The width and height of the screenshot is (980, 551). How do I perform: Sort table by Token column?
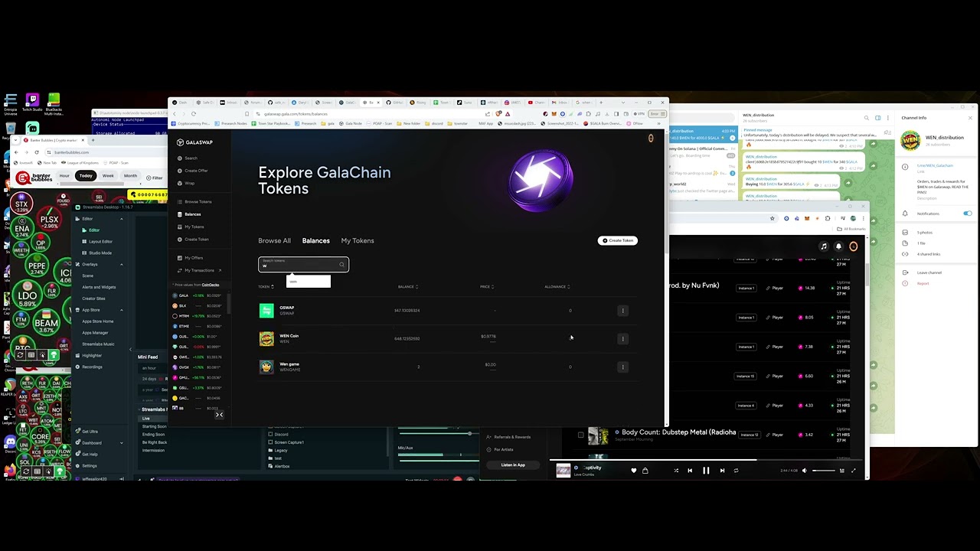point(266,287)
